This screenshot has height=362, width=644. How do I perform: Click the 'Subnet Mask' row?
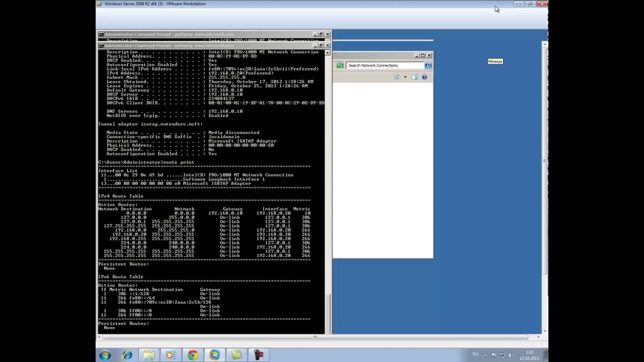click(x=176, y=77)
